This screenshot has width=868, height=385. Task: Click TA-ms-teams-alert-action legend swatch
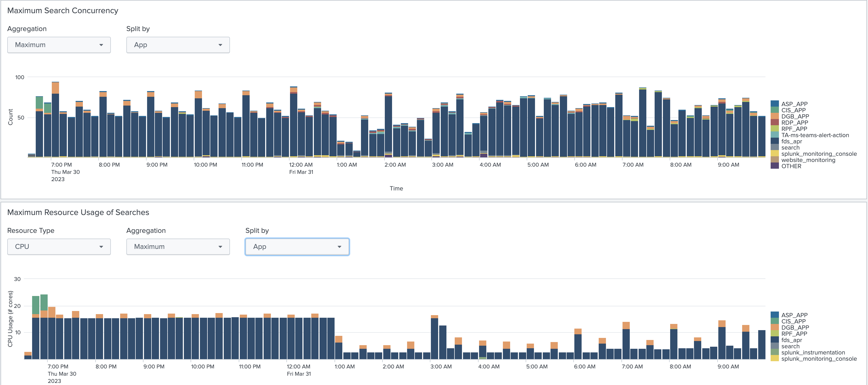pyautogui.click(x=775, y=135)
